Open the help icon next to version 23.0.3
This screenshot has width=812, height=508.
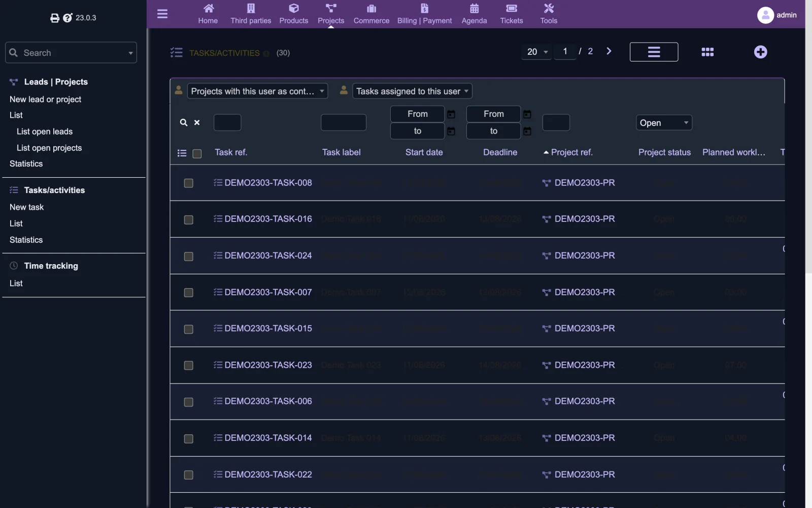(67, 18)
